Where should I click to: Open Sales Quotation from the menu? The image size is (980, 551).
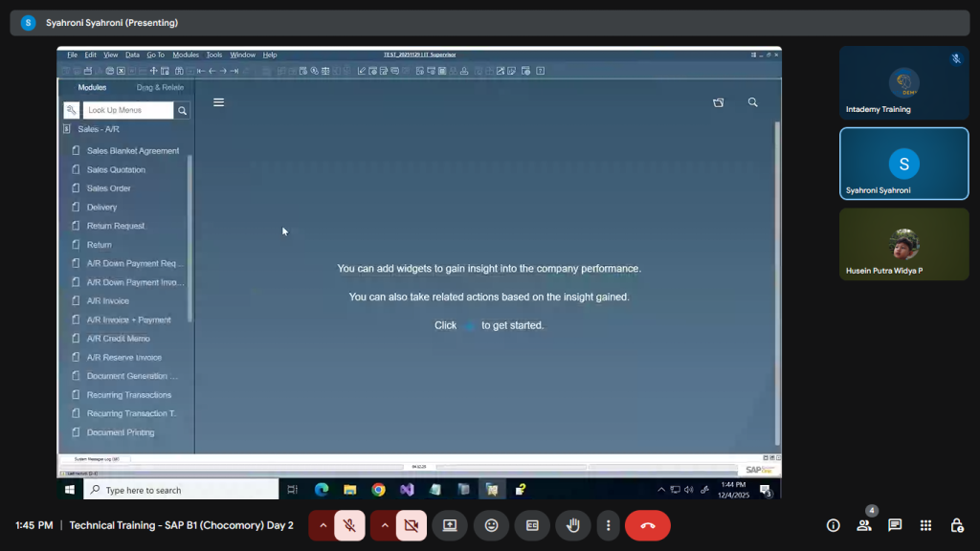click(116, 169)
